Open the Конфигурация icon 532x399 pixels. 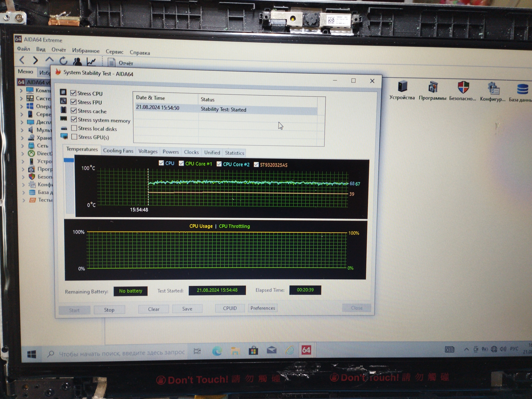click(x=493, y=92)
